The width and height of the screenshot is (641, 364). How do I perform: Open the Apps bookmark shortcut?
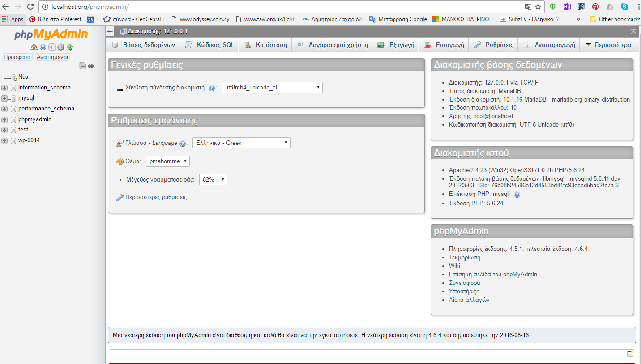pyautogui.click(x=13, y=19)
